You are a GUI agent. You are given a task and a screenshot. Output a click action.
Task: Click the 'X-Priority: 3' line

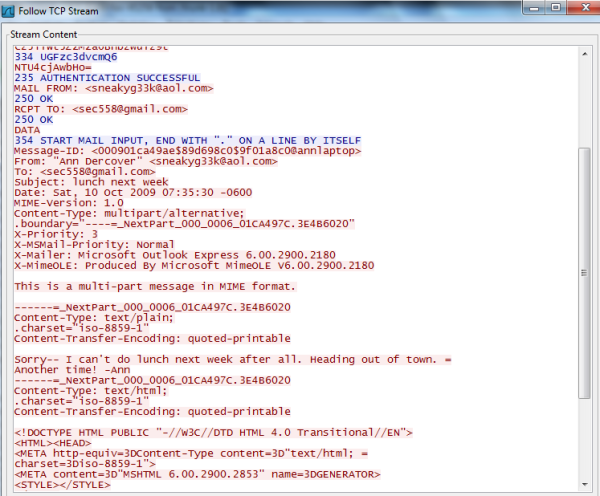coord(56,234)
